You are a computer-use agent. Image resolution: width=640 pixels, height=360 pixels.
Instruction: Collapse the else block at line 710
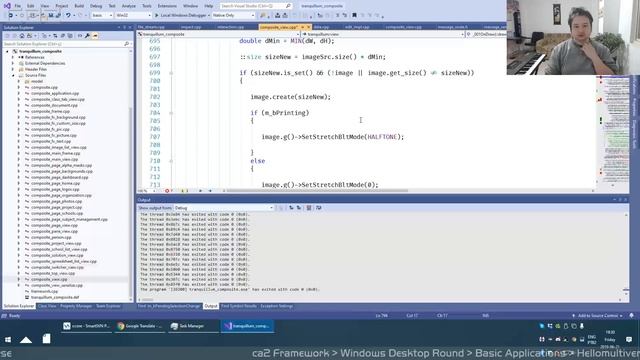pyautogui.click(x=171, y=161)
